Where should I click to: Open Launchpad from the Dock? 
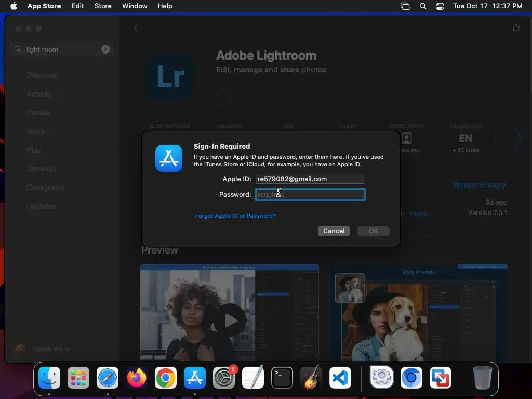pyautogui.click(x=78, y=378)
